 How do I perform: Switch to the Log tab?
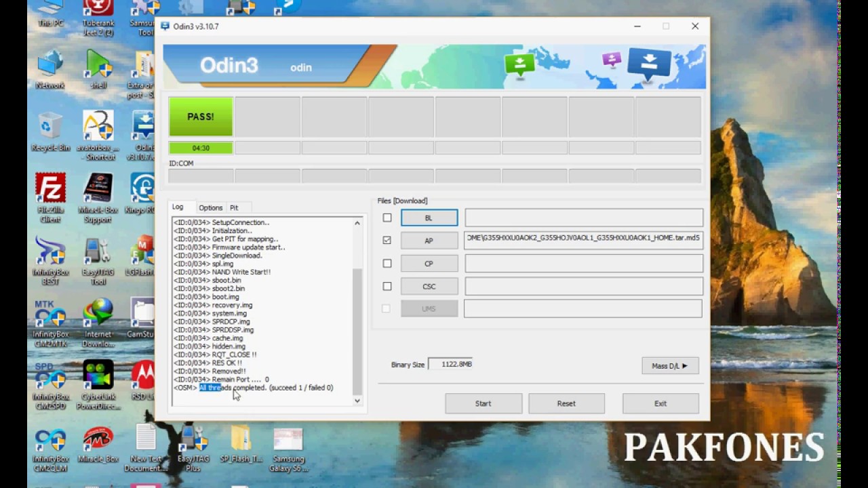(x=178, y=207)
